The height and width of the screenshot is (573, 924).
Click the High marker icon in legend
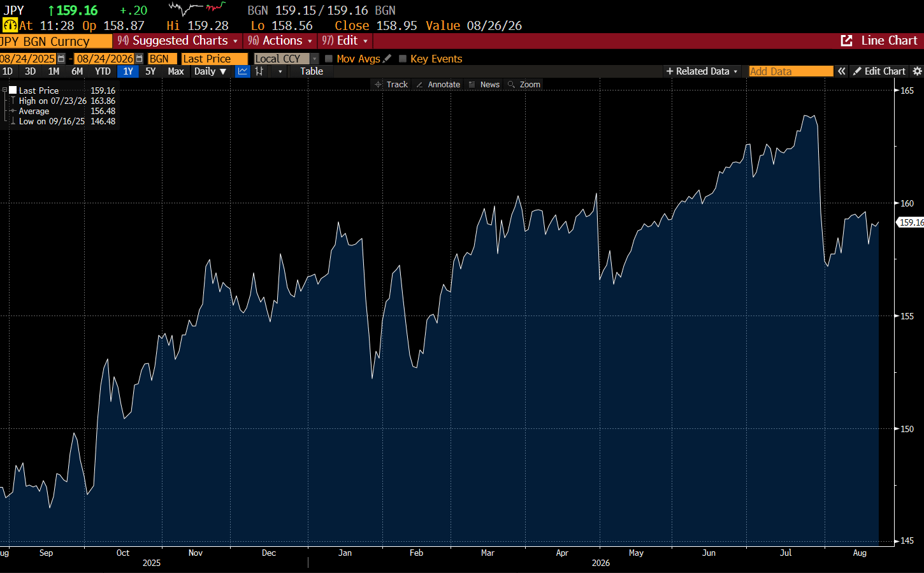click(13, 101)
